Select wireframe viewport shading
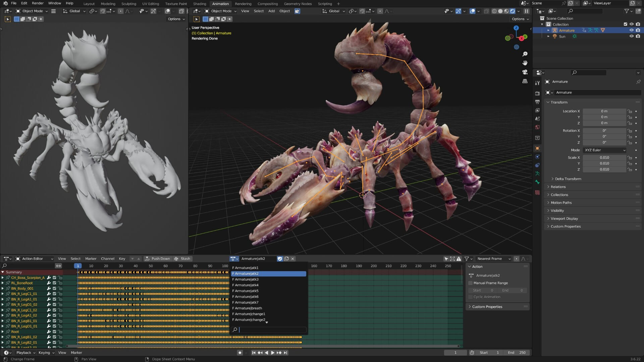 pos(494,11)
